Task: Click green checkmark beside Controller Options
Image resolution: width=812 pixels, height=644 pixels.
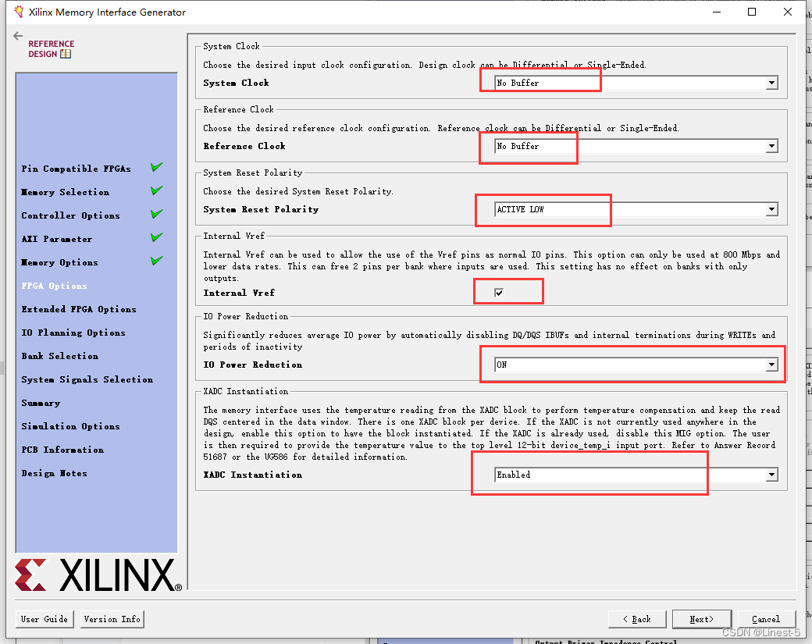Action: point(157,214)
